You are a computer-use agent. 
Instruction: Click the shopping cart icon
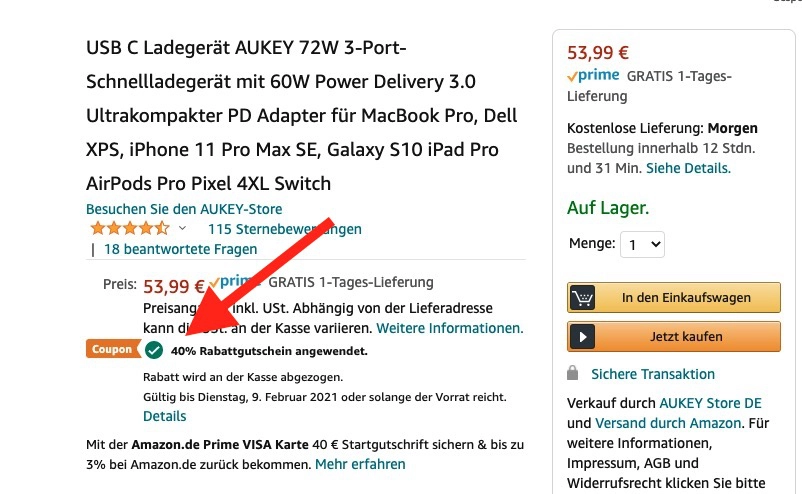click(584, 297)
